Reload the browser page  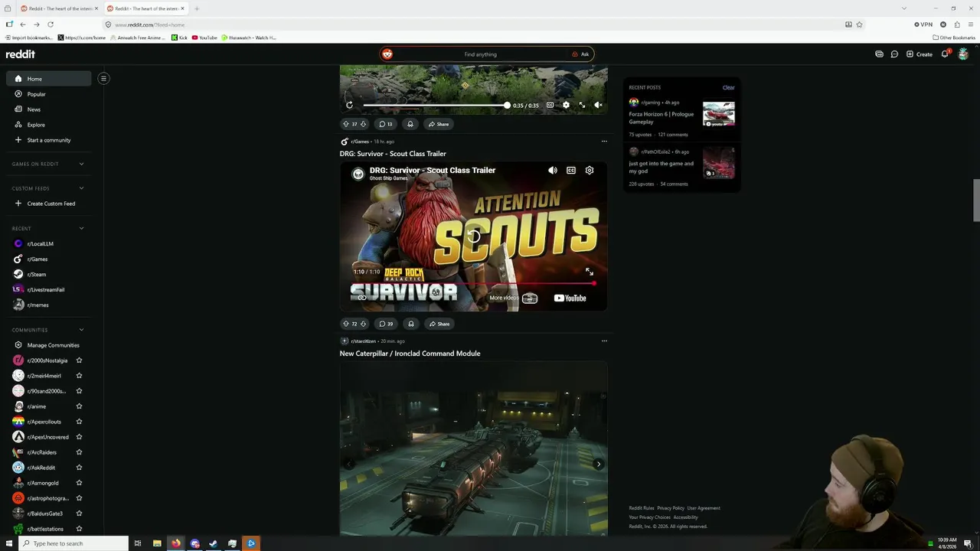[x=50, y=24]
